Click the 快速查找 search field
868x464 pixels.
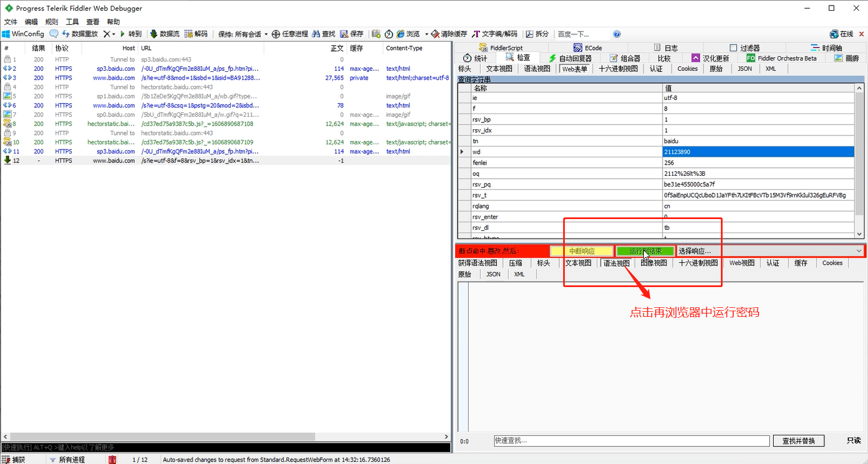pyautogui.click(x=631, y=441)
